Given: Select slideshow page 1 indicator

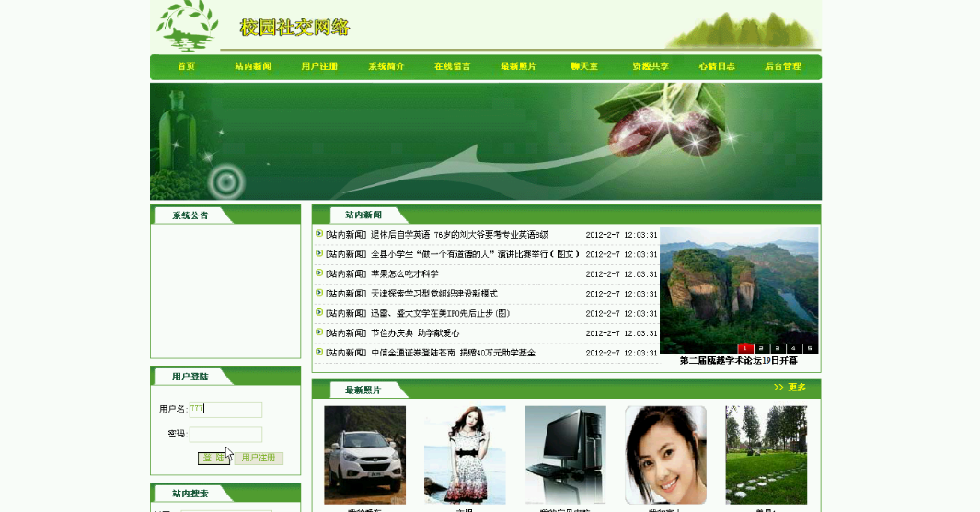Looking at the screenshot, I should tap(745, 349).
